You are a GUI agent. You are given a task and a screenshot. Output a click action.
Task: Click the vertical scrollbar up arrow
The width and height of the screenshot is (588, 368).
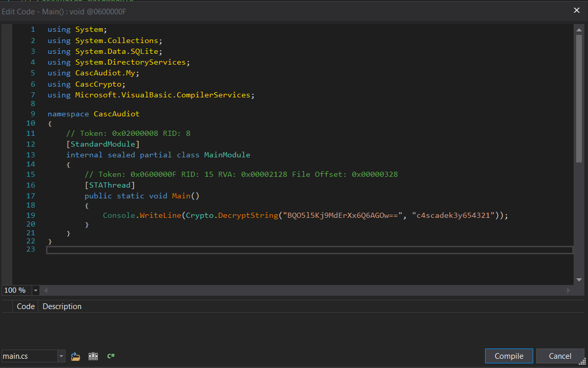coord(579,29)
